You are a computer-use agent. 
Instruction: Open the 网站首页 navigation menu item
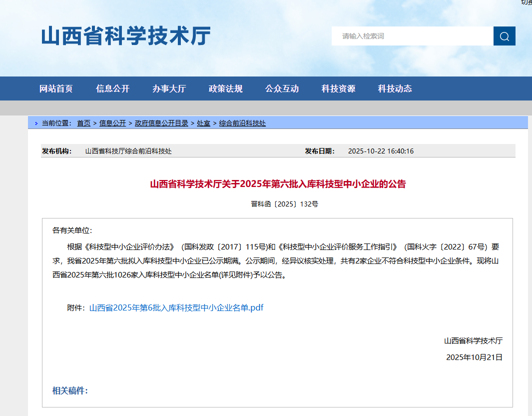coord(56,88)
